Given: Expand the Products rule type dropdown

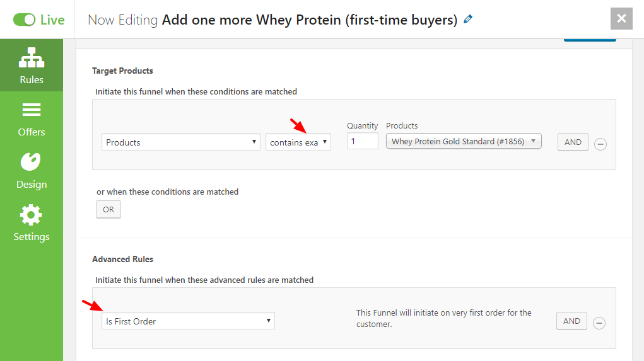Looking at the screenshot, I should tap(181, 142).
